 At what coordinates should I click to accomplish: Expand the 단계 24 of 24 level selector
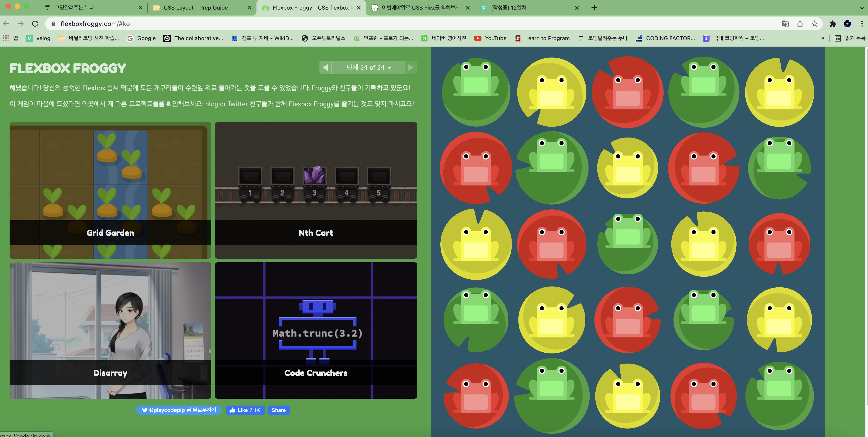(x=368, y=67)
